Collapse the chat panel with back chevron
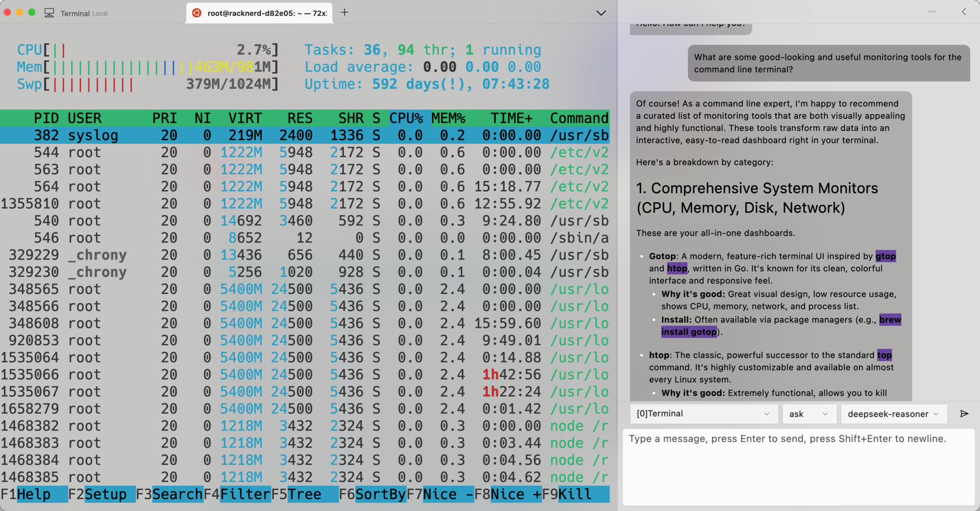This screenshot has width=980, height=511. [x=964, y=12]
